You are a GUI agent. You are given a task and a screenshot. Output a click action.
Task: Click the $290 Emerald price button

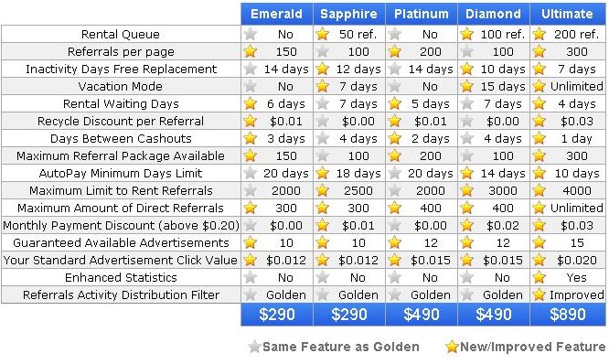pyautogui.click(x=277, y=315)
